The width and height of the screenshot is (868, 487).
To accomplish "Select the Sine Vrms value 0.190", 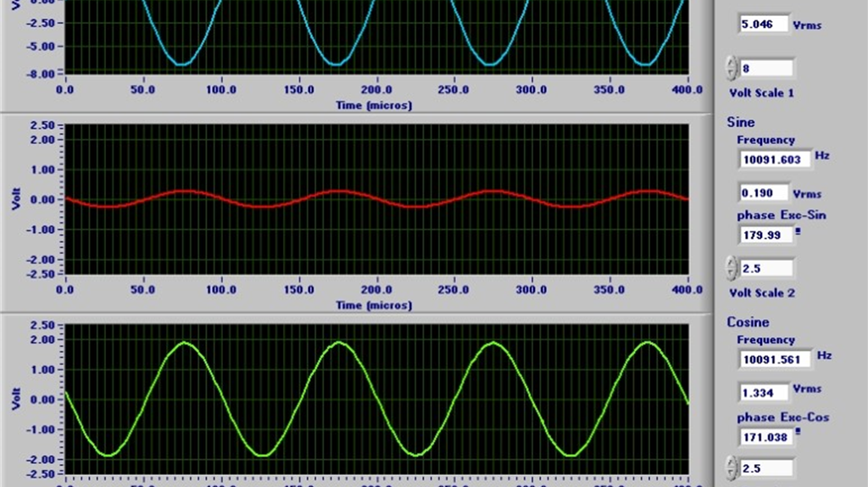I will pos(764,192).
